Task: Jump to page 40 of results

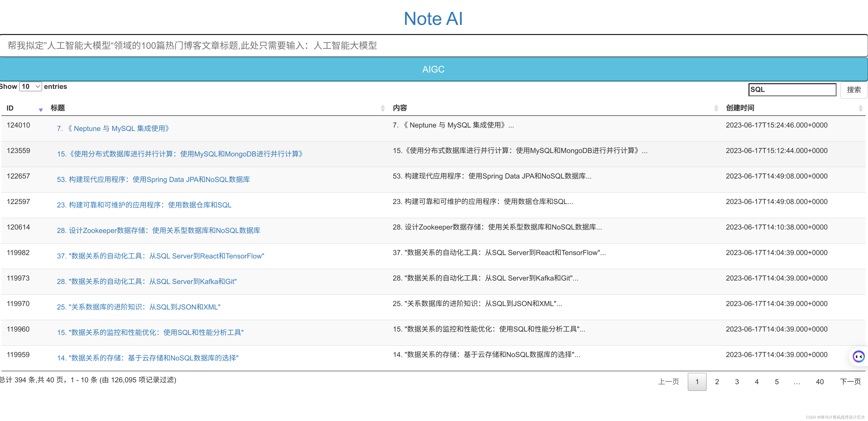Action: (819, 382)
